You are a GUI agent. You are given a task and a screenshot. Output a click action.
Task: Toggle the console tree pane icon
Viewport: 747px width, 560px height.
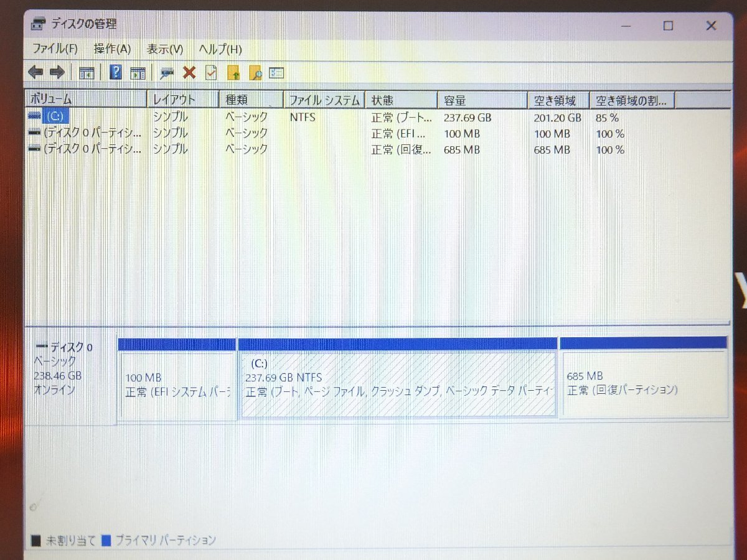click(87, 73)
